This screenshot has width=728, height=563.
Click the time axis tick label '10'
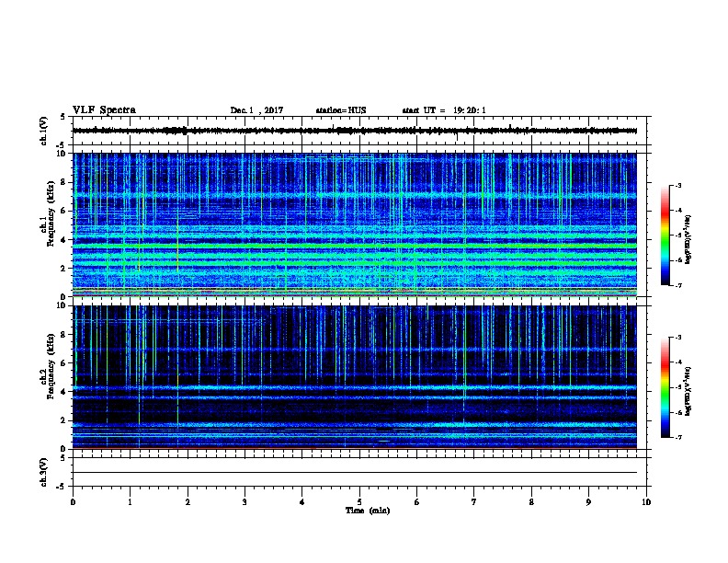pos(646,501)
